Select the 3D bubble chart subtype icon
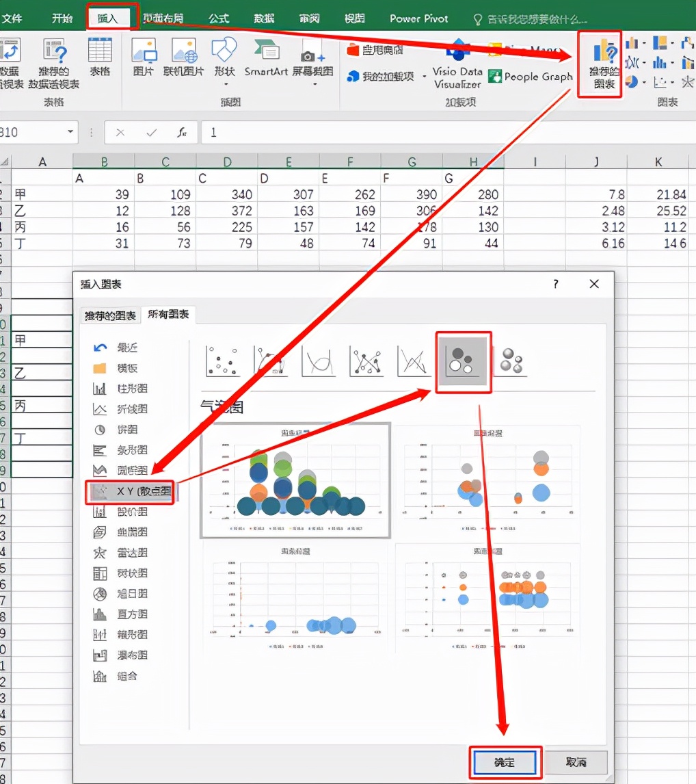Screen dimensions: 696x784 [x=511, y=361]
